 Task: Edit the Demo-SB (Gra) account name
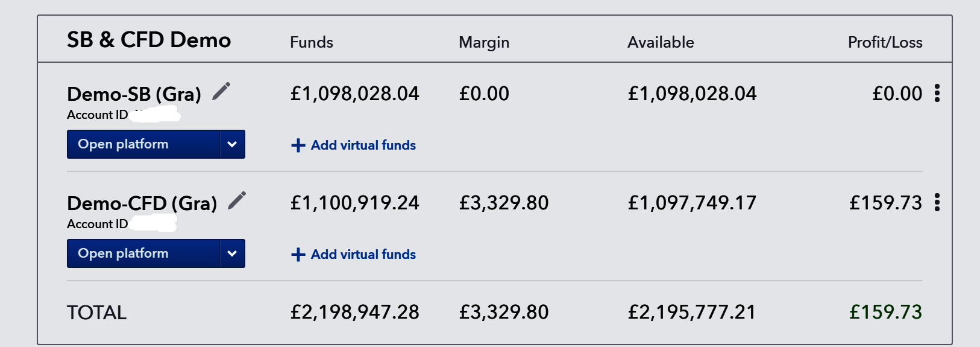(221, 91)
